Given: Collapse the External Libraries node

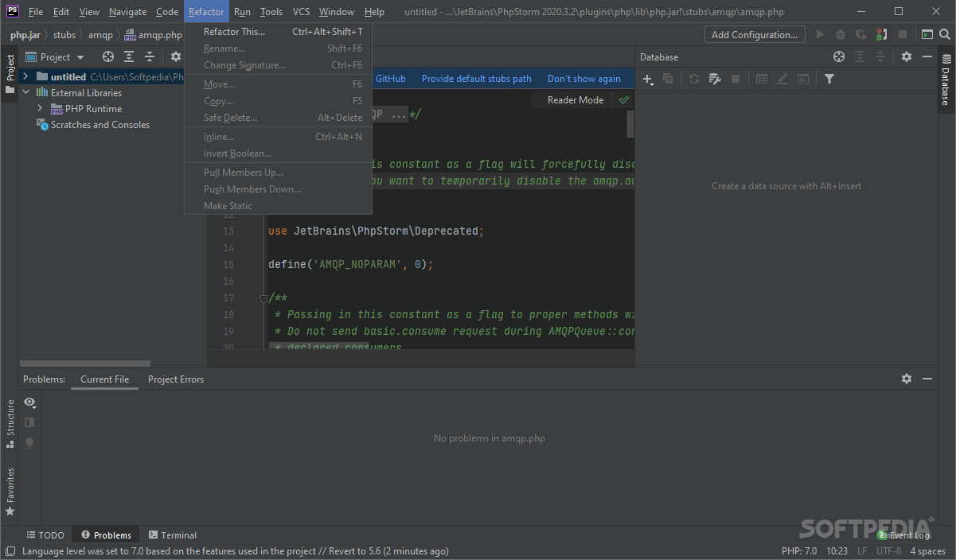Looking at the screenshot, I should [x=25, y=92].
